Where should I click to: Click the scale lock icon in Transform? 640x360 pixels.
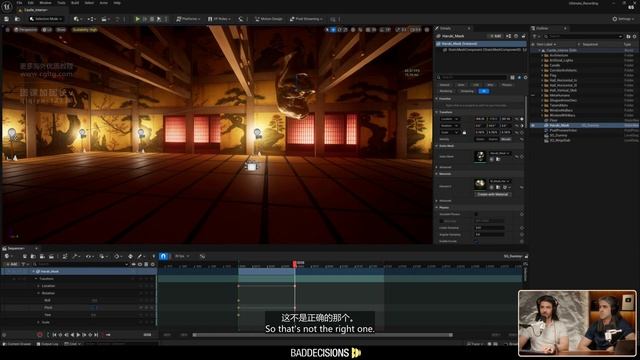click(x=464, y=133)
